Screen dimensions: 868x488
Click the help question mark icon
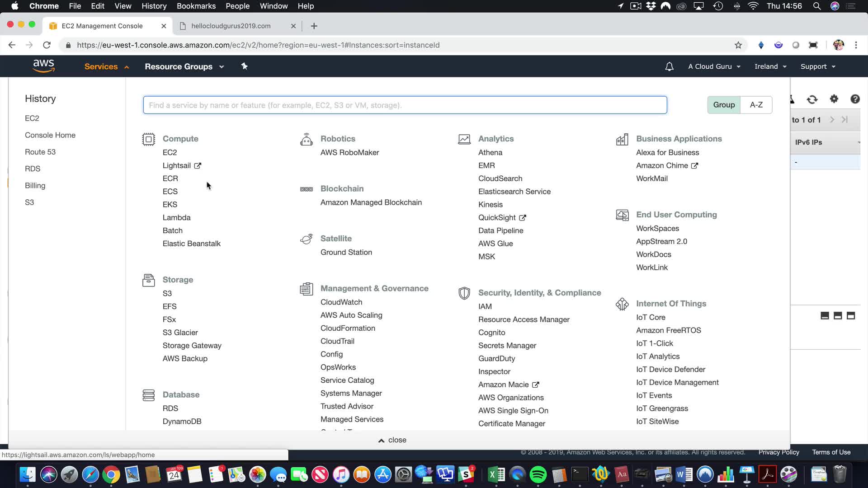tap(854, 99)
